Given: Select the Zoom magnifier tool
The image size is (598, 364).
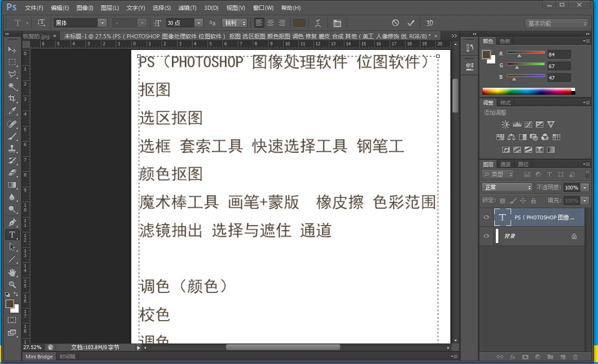Looking at the screenshot, I should pos(12,284).
